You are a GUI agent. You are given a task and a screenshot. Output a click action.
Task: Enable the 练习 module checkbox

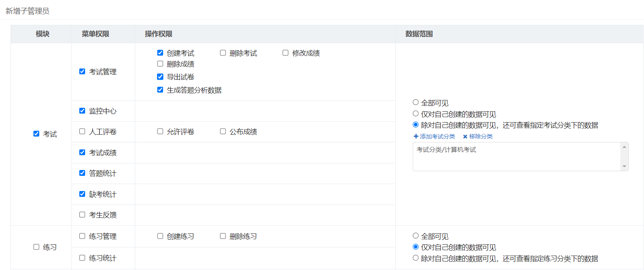coord(36,247)
